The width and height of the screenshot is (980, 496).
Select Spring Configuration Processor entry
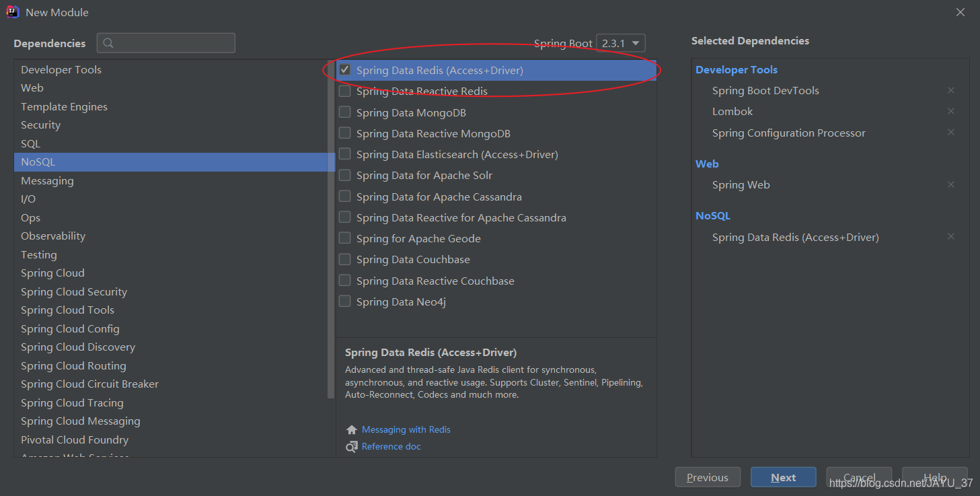point(789,133)
